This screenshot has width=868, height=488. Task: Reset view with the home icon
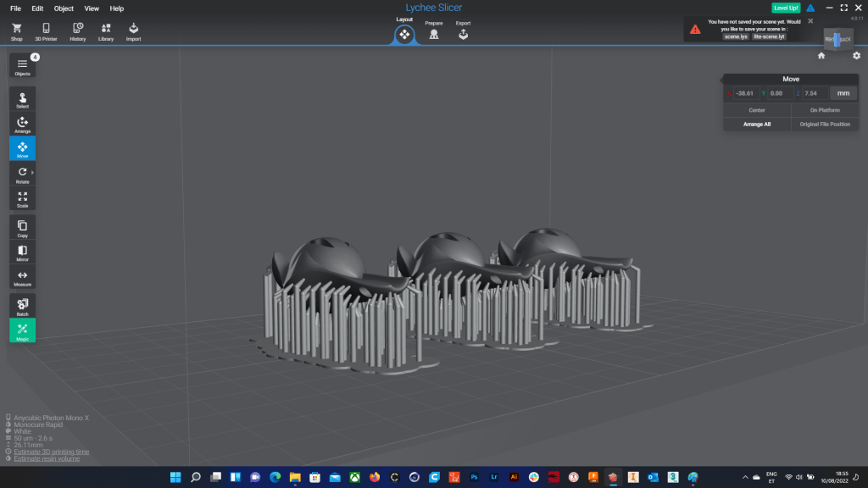click(821, 56)
